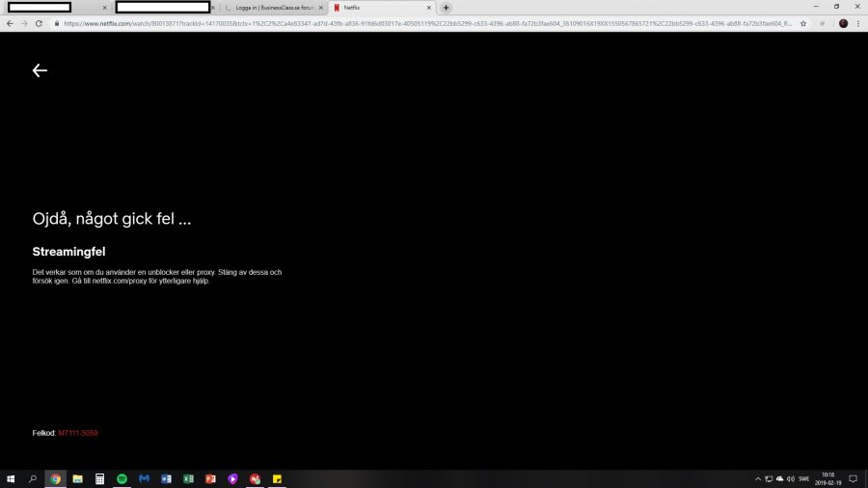Click the Netflix back arrow

click(x=40, y=70)
